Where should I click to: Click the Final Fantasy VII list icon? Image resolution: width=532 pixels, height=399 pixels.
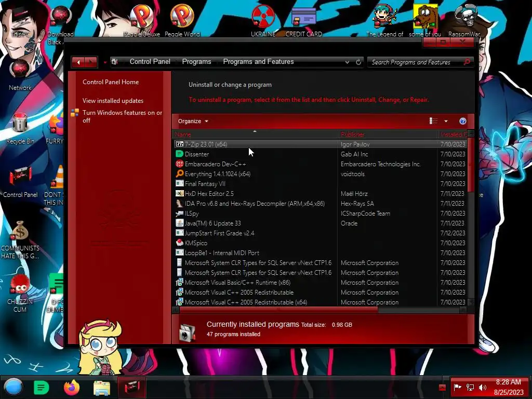point(179,183)
